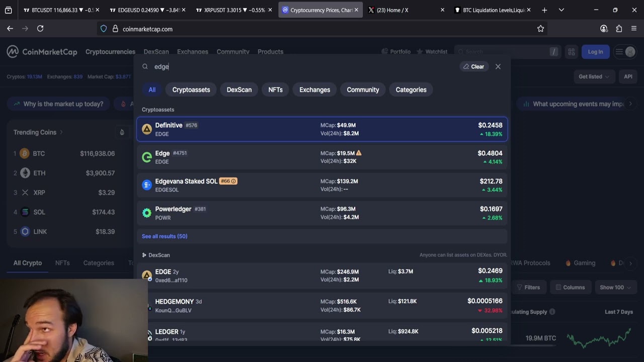Select the Gaming category chip
The image size is (644, 362).
point(580,263)
